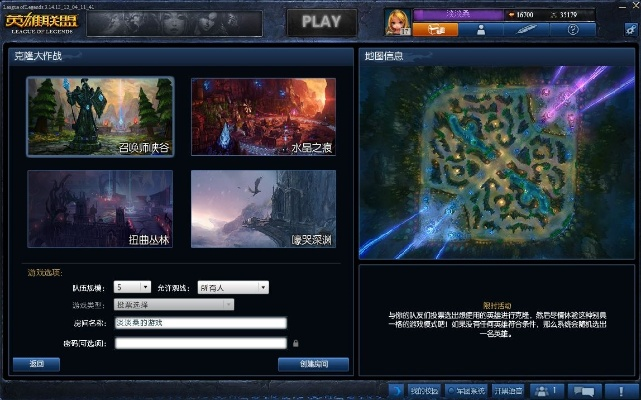Select the 扭曲丛林 Twisted Treeline map
Image resolution: width=641 pixels, height=400 pixels.
click(100, 209)
